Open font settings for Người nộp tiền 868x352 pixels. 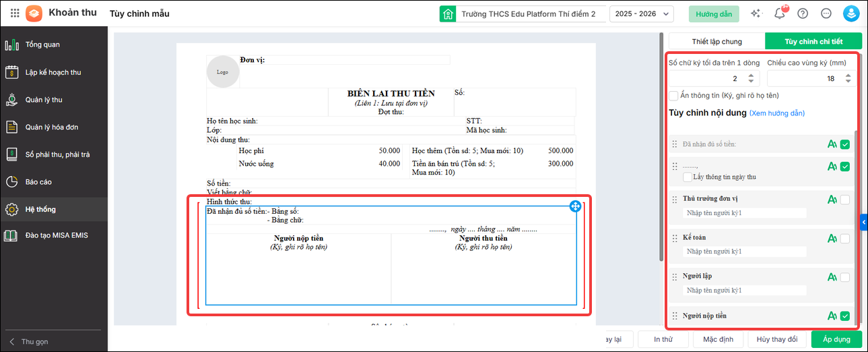[832, 316]
